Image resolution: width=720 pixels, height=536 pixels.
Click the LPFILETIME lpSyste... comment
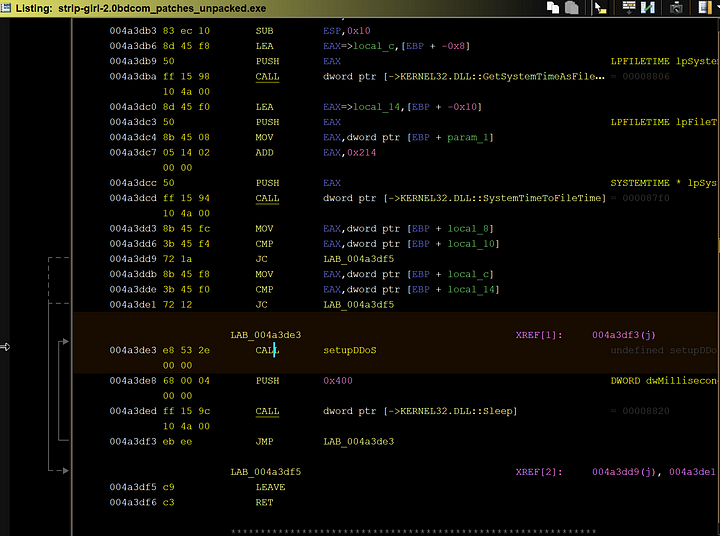[x=664, y=61]
